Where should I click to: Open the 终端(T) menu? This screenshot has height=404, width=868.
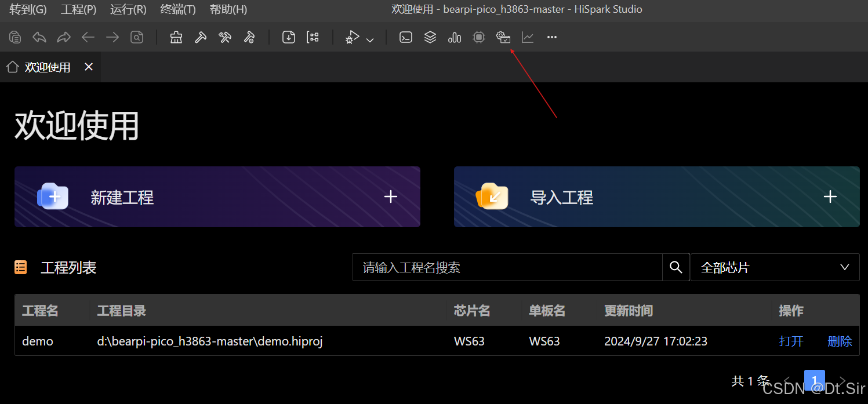(178, 9)
